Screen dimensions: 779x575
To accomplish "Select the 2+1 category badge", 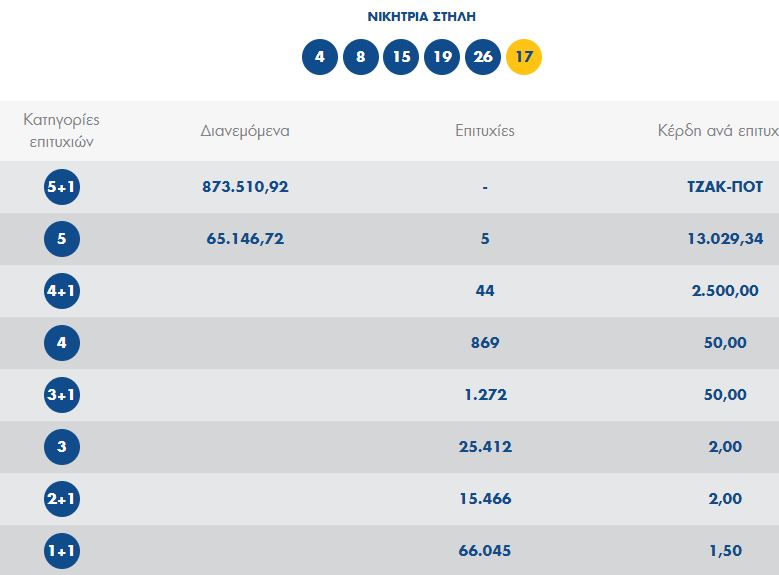I will (x=61, y=499).
